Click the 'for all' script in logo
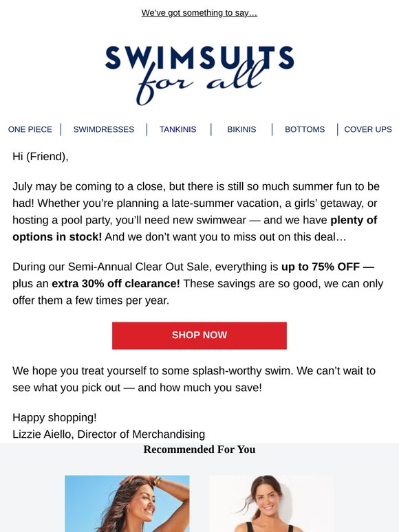Viewport: 399px width, 532px height. 200,83
